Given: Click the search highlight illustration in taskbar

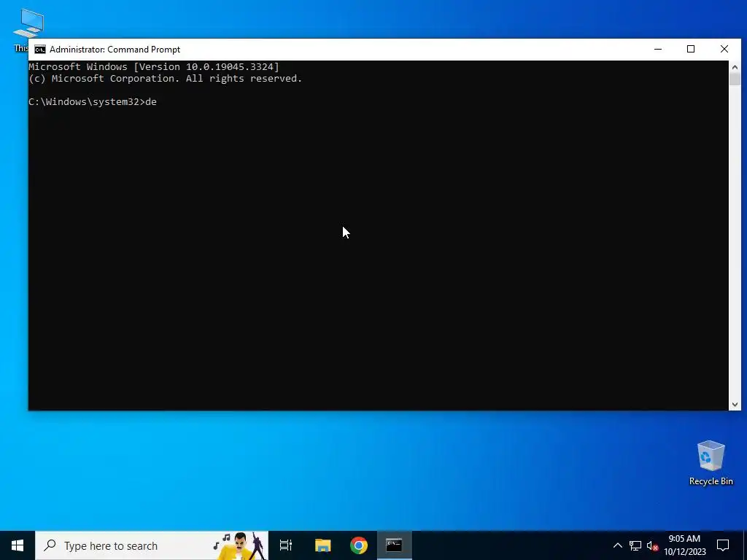Looking at the screenshot, I should (x=240, y=545).
